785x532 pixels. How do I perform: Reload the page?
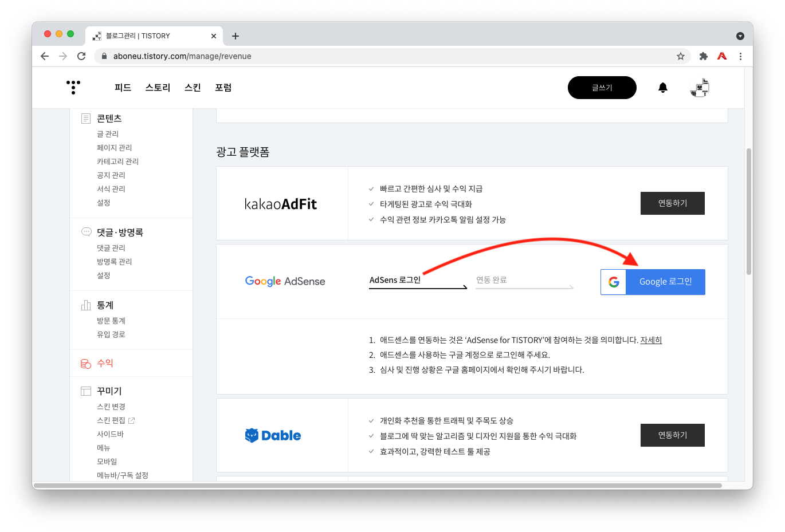(81, 56)
